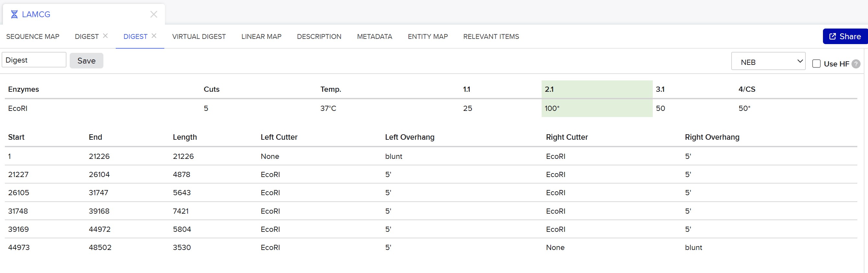868x273 pixels.
Task: Enable the Use HF checkbox
Action: point(816,64)
